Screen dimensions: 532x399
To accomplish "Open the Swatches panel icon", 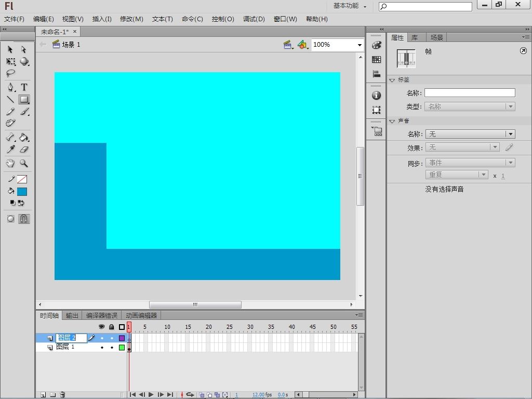I will 376,60.
